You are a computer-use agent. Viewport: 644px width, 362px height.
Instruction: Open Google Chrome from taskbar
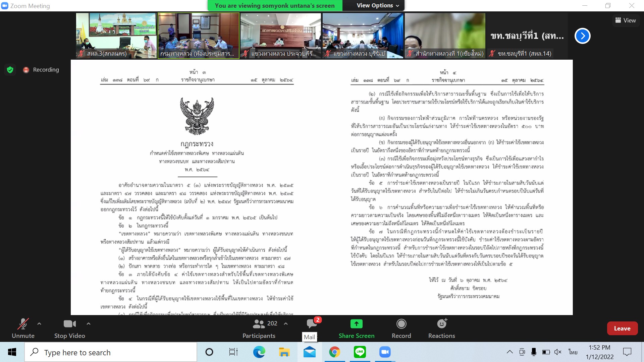click(334, 352)
